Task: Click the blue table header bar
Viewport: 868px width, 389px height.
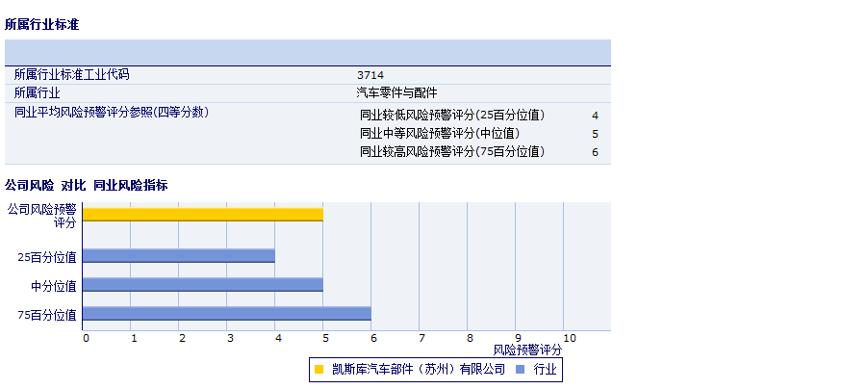Action: 308,52
